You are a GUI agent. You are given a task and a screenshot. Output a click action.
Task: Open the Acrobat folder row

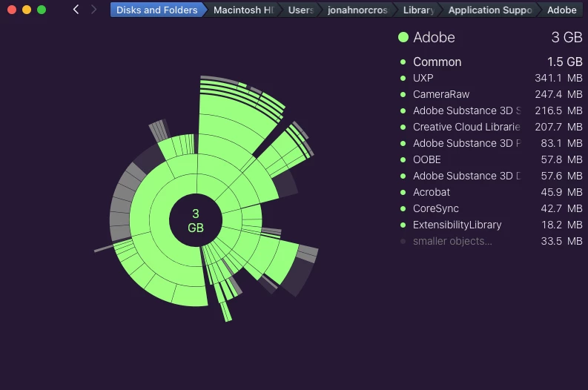click(490, 192)
